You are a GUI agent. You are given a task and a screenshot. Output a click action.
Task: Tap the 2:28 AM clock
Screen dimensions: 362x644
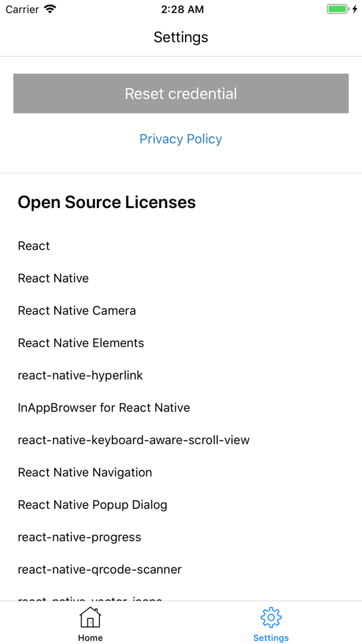click(182, 10)
